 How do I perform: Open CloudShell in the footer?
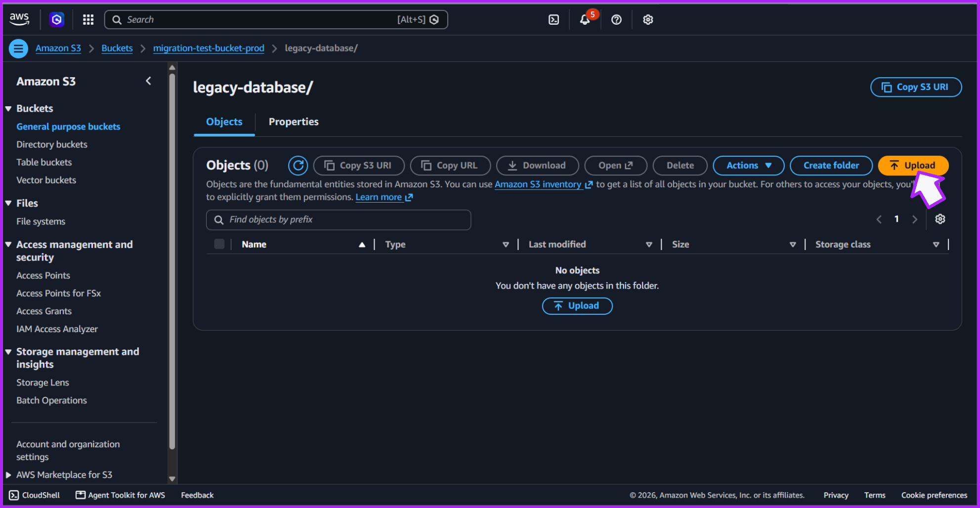[x=35, y=495]
